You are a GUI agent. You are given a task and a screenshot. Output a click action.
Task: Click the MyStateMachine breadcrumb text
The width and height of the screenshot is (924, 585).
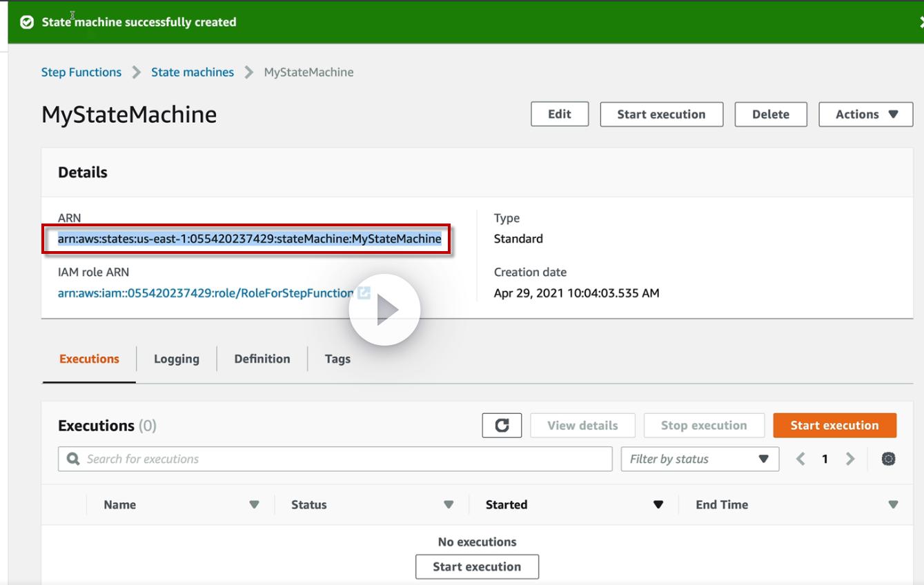[308, 72]
